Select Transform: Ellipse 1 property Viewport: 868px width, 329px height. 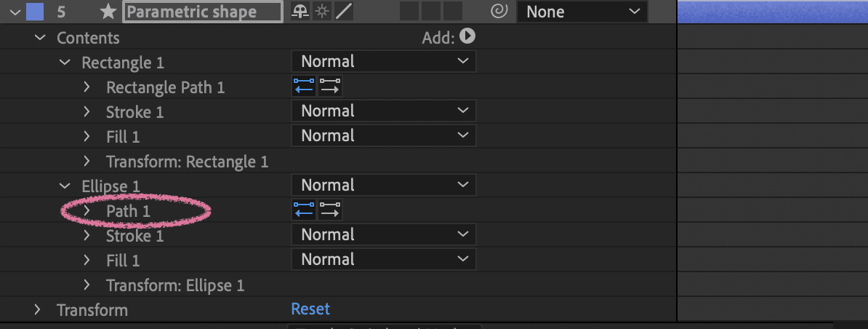(175, 285)
